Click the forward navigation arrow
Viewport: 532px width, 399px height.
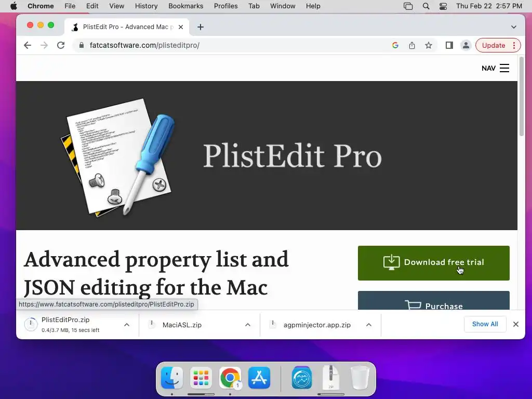pos(44,45)
